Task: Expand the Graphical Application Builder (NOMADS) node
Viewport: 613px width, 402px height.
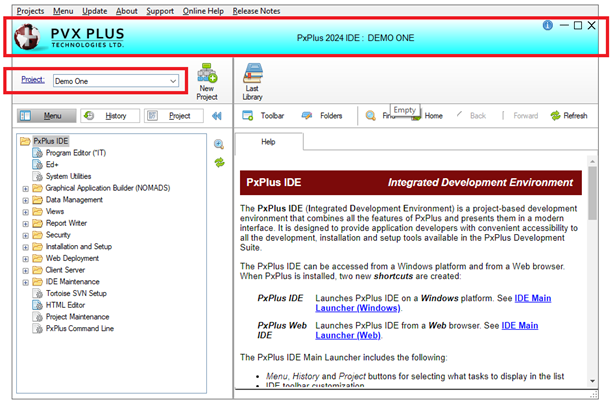Action: [x=25, y=188]
